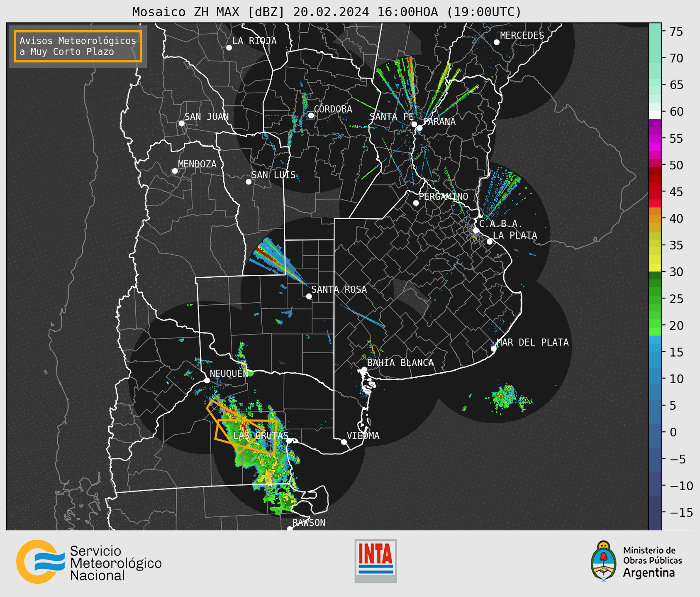
Task: Click the Córdoba city marker dot
Action: 311,115
